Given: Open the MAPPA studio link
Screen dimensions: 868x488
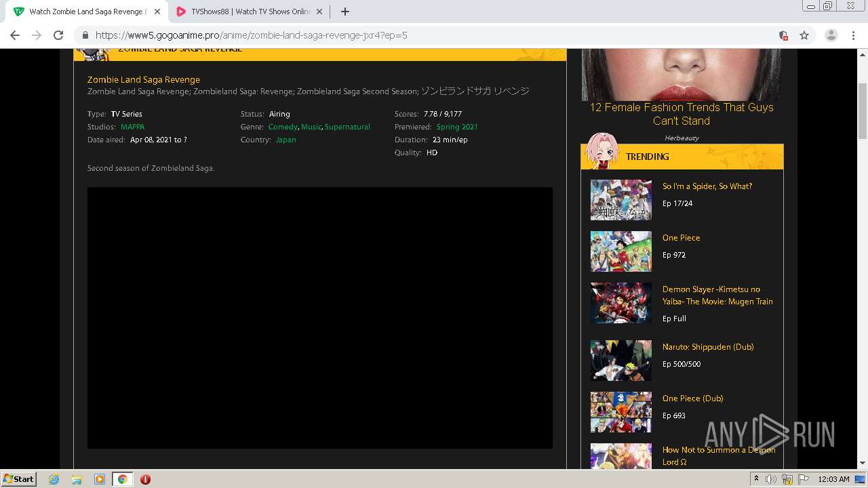Looking at the screenshot, I should coord(132,127).
